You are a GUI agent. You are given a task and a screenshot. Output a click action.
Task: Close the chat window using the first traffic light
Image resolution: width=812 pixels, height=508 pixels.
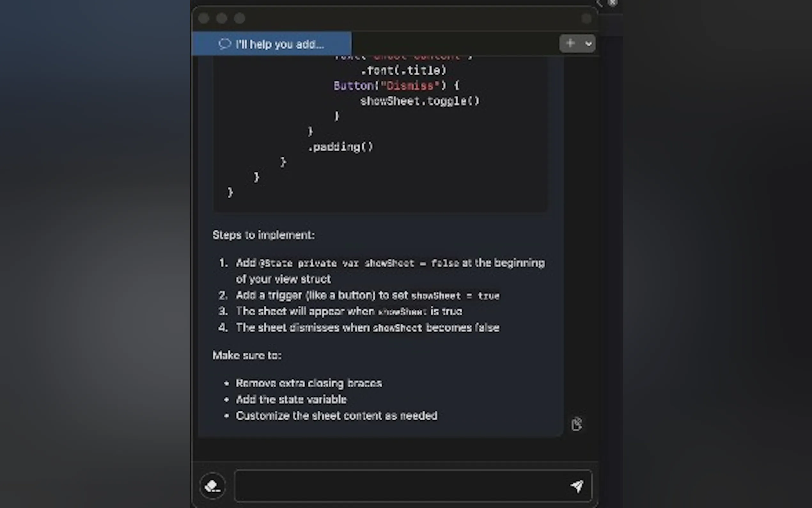point(204,19)
